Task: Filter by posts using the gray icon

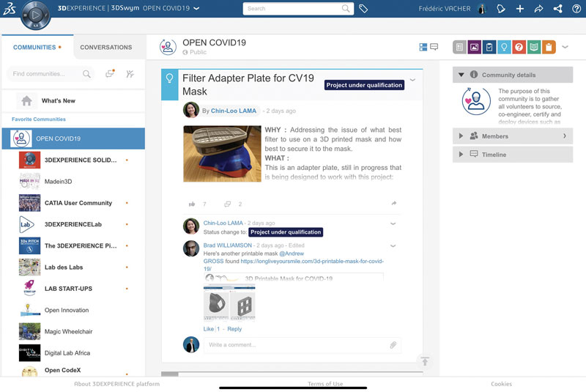Action: (460, 47)
